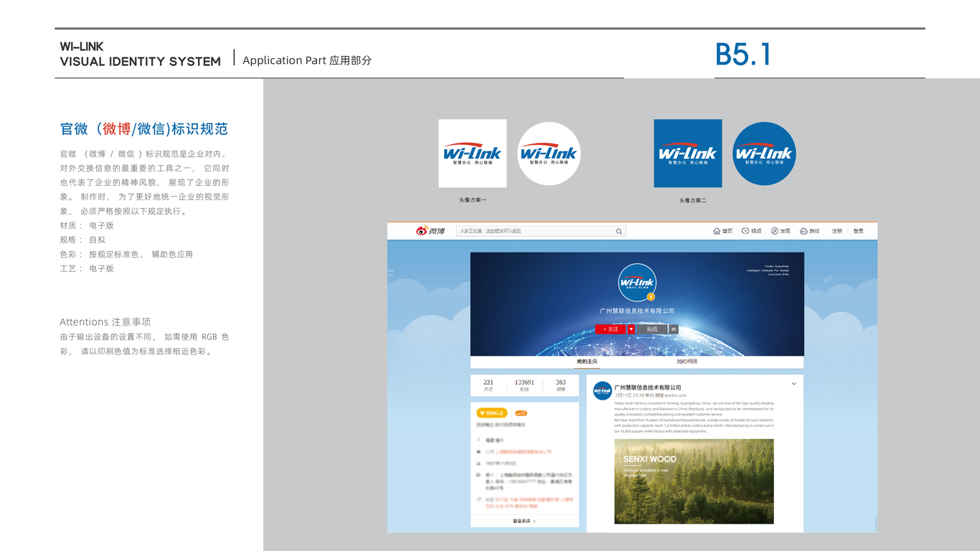Select the blue circular avatar option two
This screenshot has height=551, width=980.
click(764, 154)
